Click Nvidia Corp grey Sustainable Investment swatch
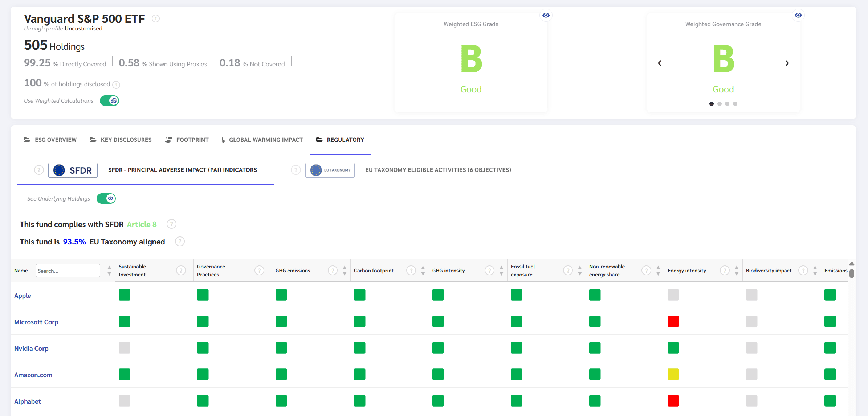This screenshot has height=416, width=868. pyautogui.click(x=125, y=348)
